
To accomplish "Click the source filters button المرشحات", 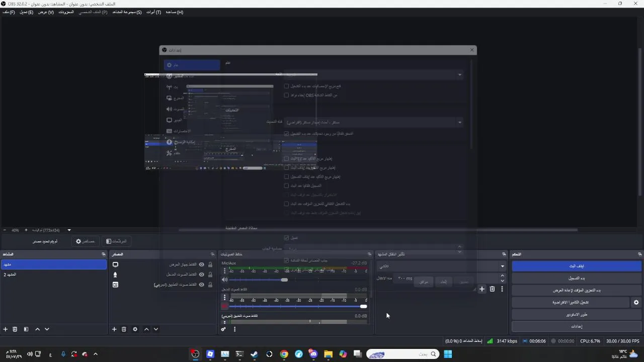I will (x=116, y=241).
